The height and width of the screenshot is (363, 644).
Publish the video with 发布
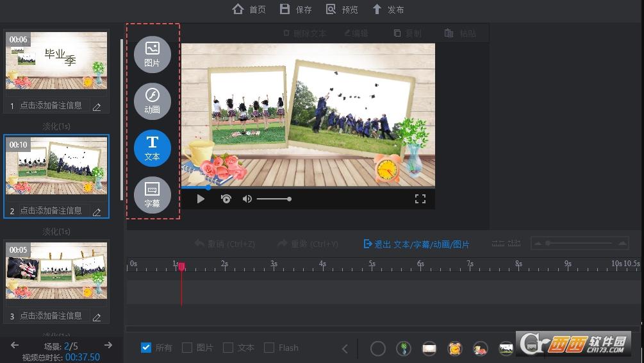pos(388,9)
